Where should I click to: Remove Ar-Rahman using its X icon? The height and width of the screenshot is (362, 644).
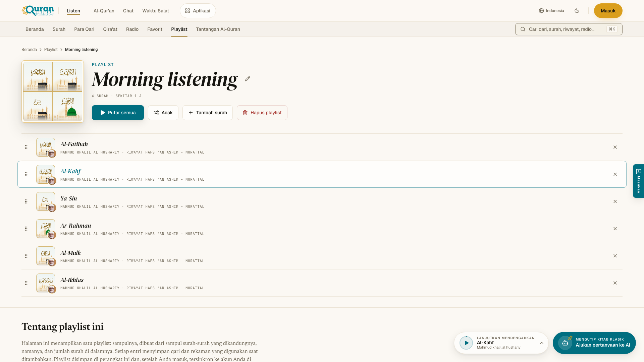pyautogui.click(x=615, y=229)
